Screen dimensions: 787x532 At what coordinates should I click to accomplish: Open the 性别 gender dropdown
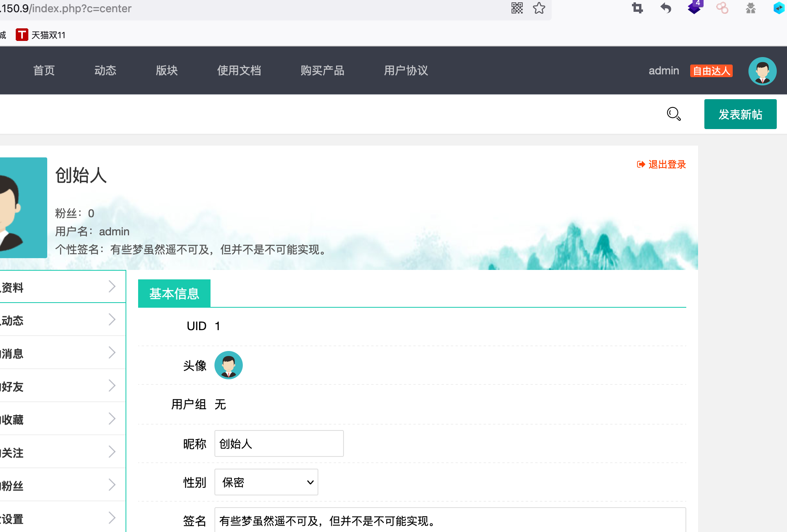pos(266,482)
